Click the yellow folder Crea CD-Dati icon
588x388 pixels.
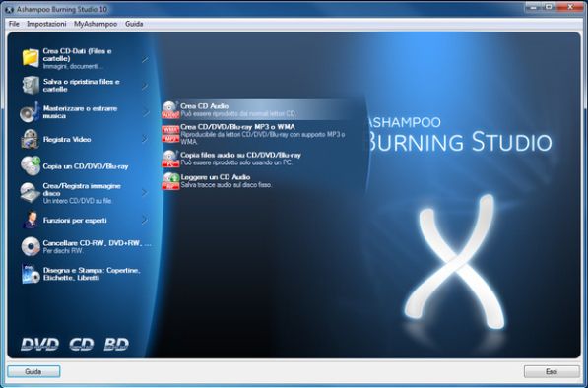pyautogui.click(x=31, y=58)
